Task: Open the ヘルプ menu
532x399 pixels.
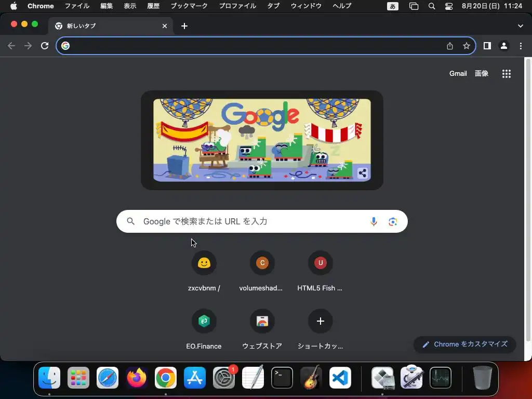Action: (x=342, y=6)
